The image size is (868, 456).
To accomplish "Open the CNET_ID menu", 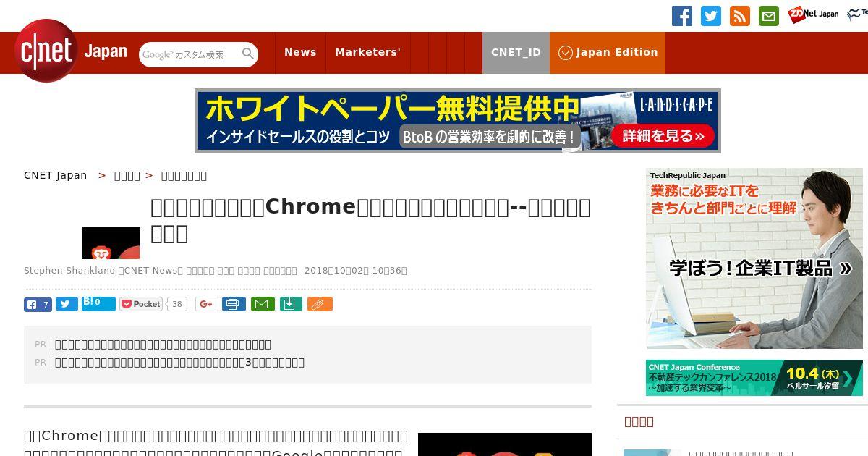I will click(x=516, y=53).
